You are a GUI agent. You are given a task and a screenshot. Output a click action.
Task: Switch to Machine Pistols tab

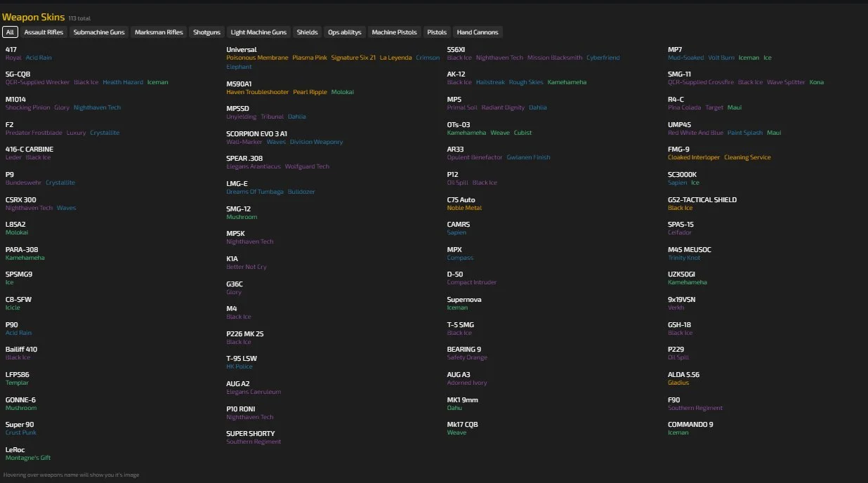(x=394, y=32)
